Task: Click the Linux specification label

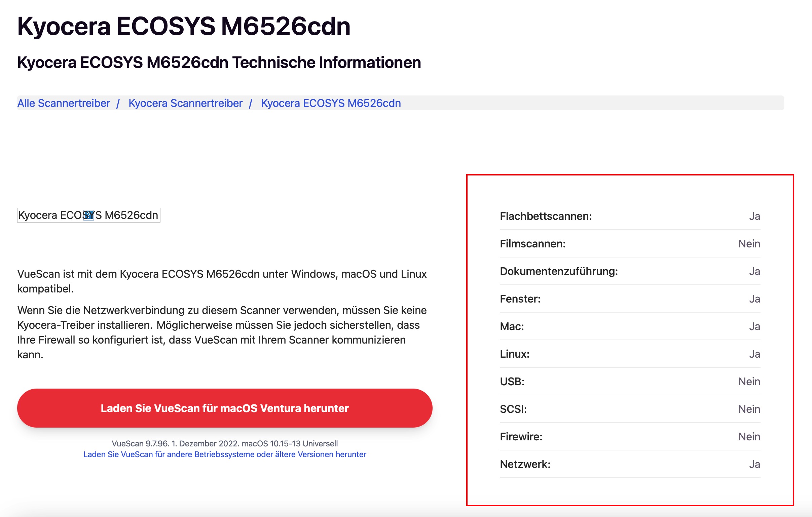Action: pyautogui.click(x=515, y=354)
